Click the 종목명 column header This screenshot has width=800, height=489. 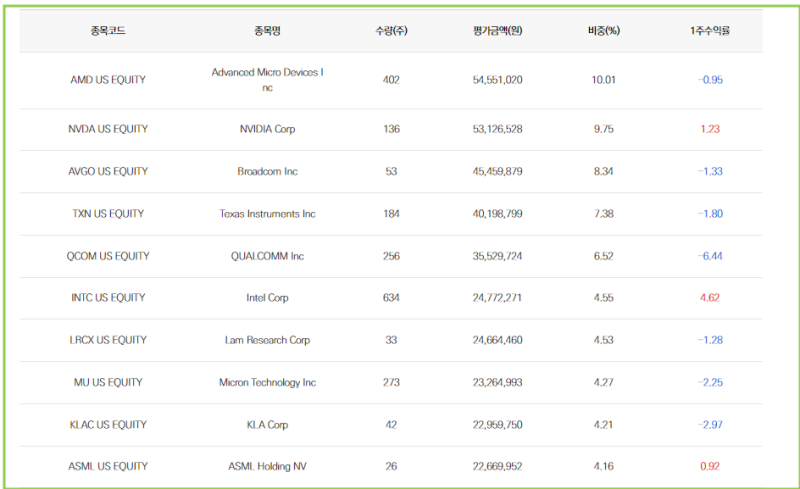[x=267, y=31]
